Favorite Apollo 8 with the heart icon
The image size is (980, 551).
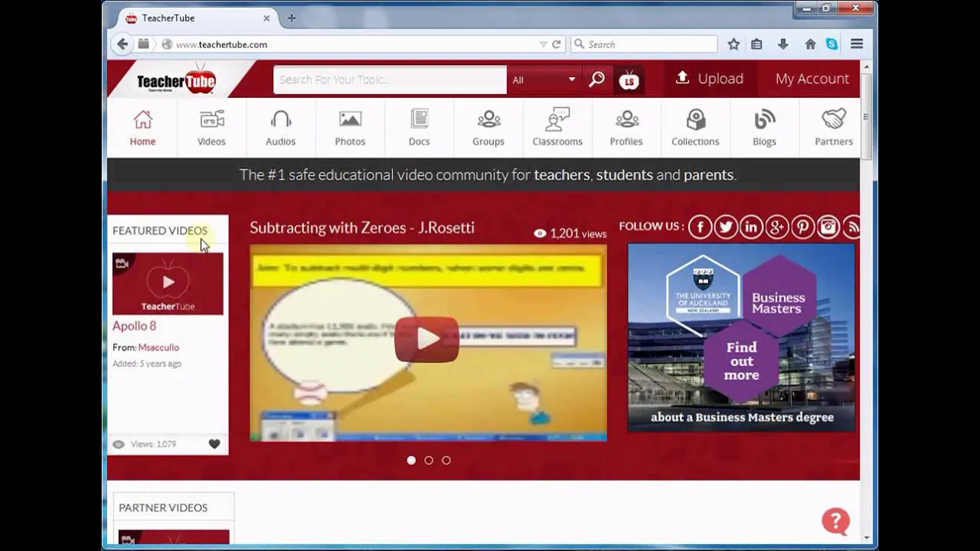214,444
